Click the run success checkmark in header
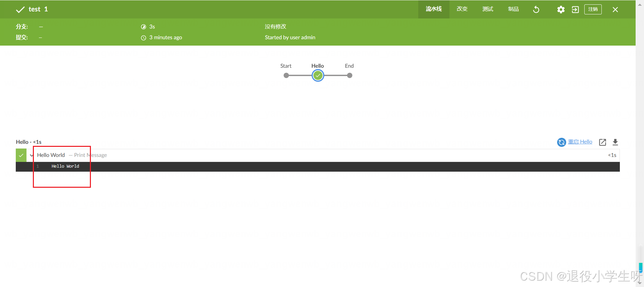 tap(20, 9)
